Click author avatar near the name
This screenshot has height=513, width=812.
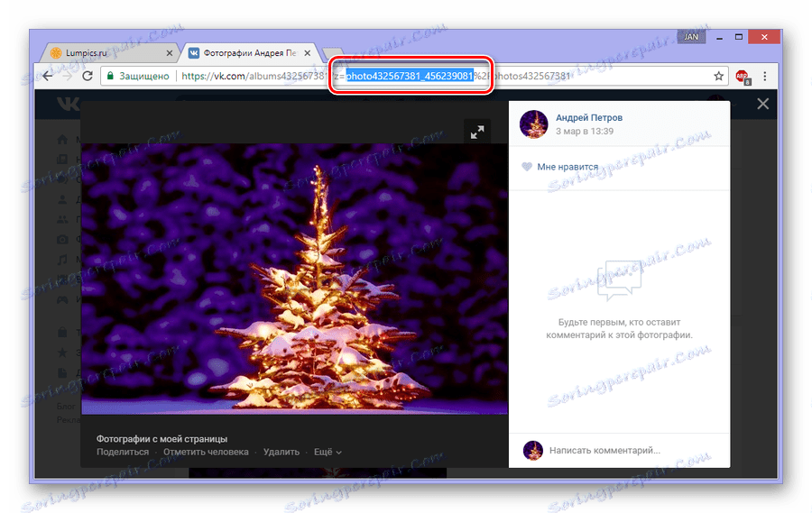point(533,124)
